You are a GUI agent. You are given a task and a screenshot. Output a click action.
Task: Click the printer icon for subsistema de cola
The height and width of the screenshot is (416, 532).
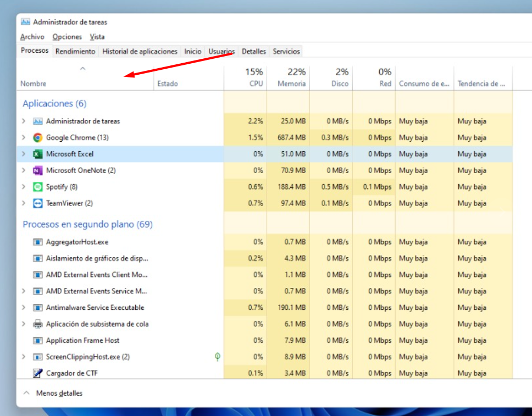[x=38, y=324]
